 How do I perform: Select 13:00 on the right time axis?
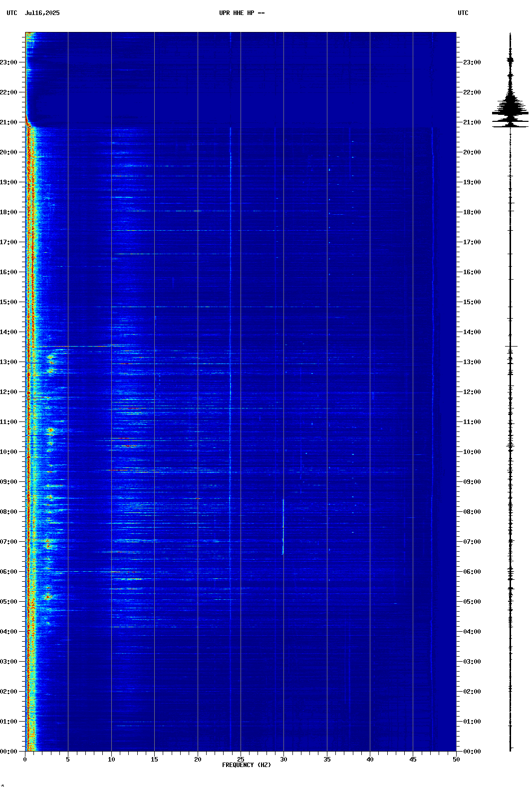[472, 362]
